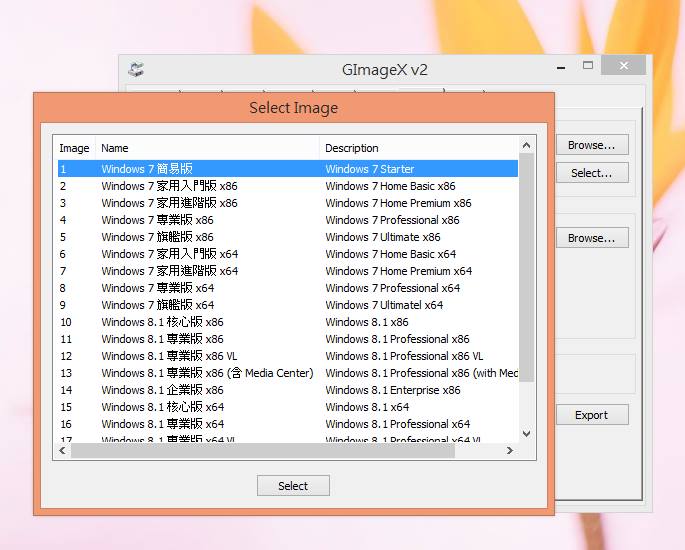
Task: Select image 7 Windows 7 家用進階版 x64
Action: [288, 271]
